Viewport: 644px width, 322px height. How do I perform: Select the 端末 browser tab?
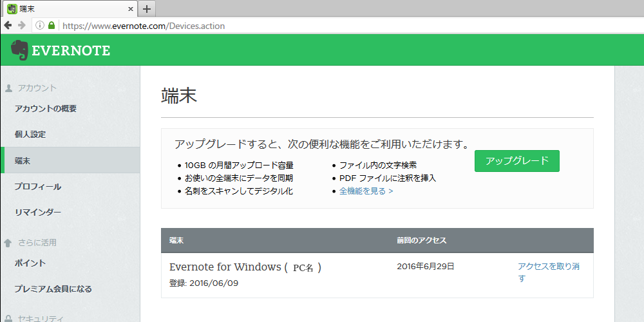point(69,8)
